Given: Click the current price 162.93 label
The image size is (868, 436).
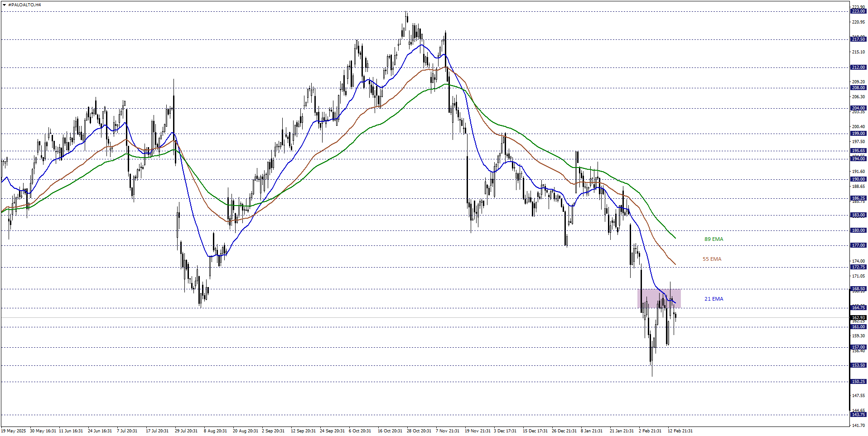Looking at the screenshot, I should click(x=858, y=318).
